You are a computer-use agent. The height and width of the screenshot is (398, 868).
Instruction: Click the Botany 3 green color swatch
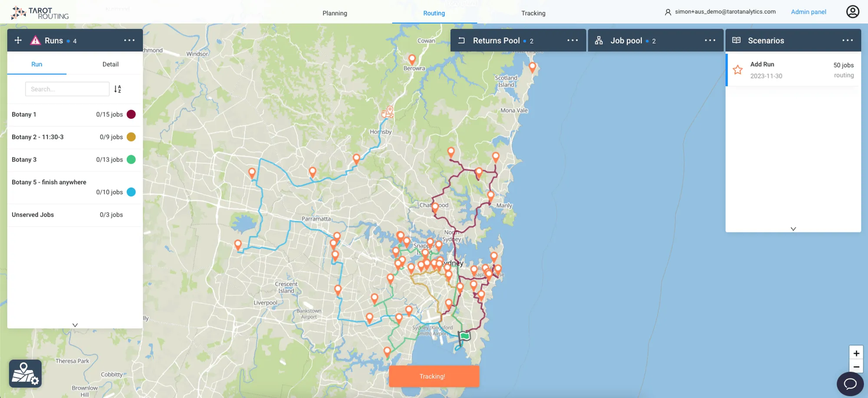[x=131, y=160]
